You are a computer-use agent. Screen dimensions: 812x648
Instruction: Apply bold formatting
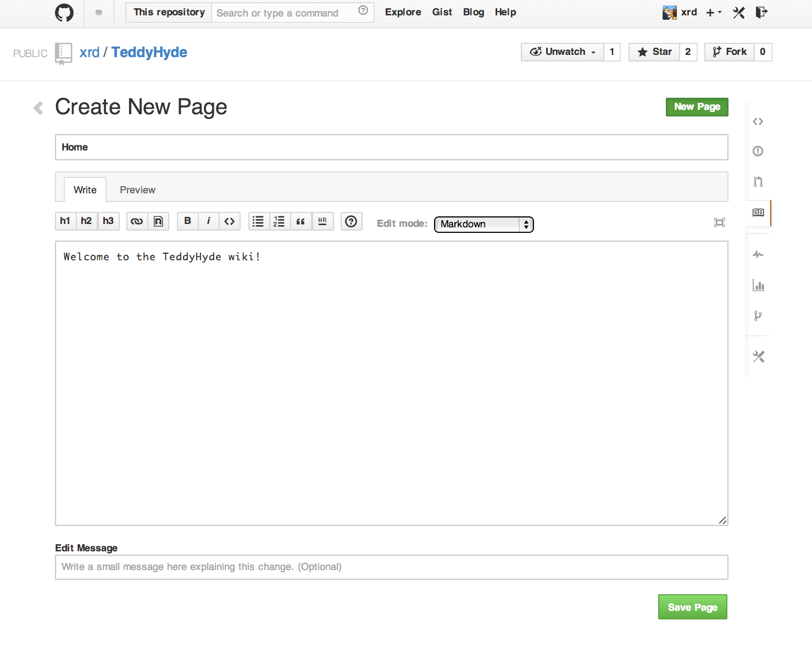[188, 221]
